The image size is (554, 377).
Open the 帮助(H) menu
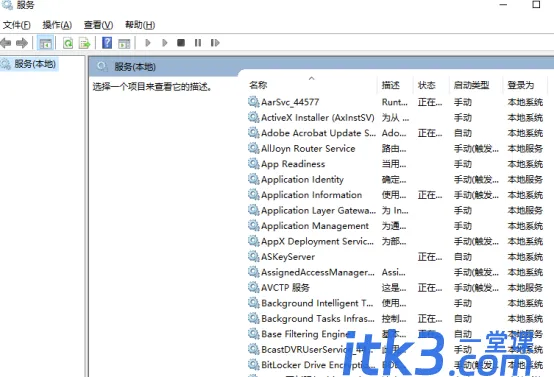coord(140,25)
